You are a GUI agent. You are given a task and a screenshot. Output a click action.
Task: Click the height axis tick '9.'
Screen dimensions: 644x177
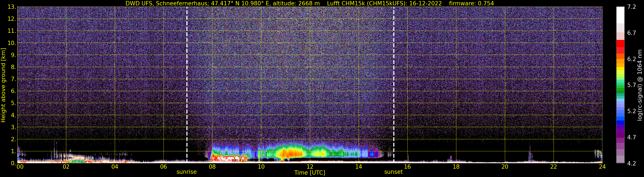tap(13, 55)
